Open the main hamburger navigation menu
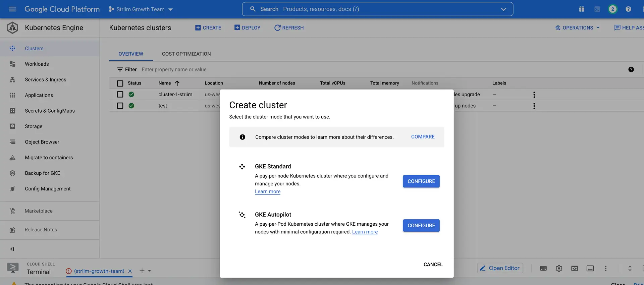This screenshot has width=644, height=285. 12,9
